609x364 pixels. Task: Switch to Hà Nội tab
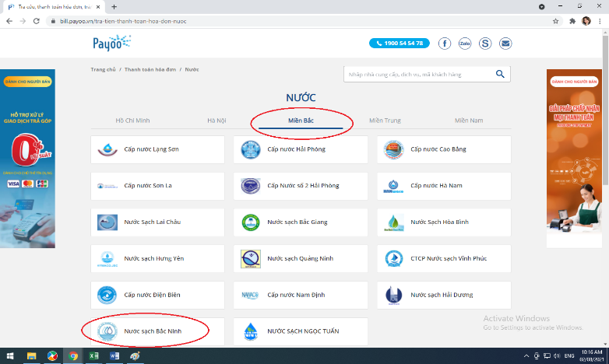pos(216,121)
